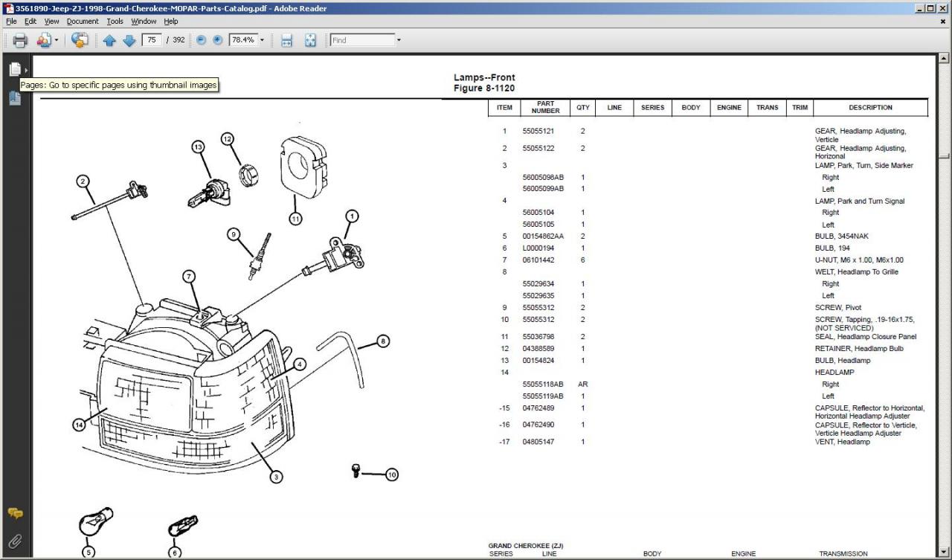The image size is (952, 560).
Task: Open the Bookmarks navigation panel
Action: [15, 97]
